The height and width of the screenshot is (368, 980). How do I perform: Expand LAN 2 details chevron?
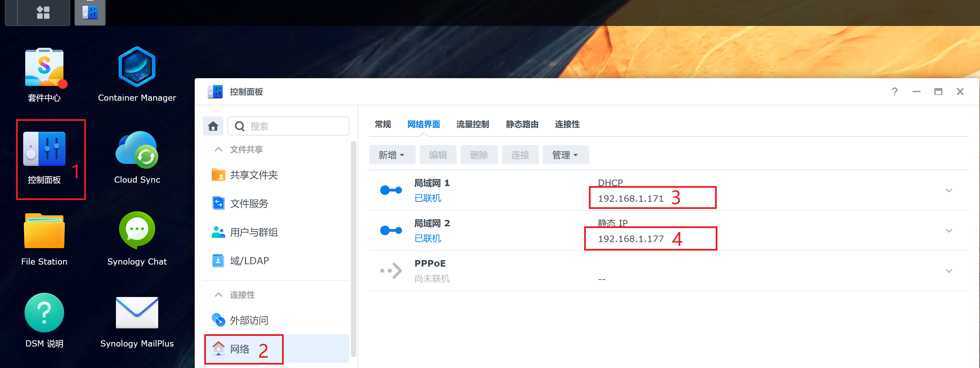pyautogui.click(x=948, y=230)
